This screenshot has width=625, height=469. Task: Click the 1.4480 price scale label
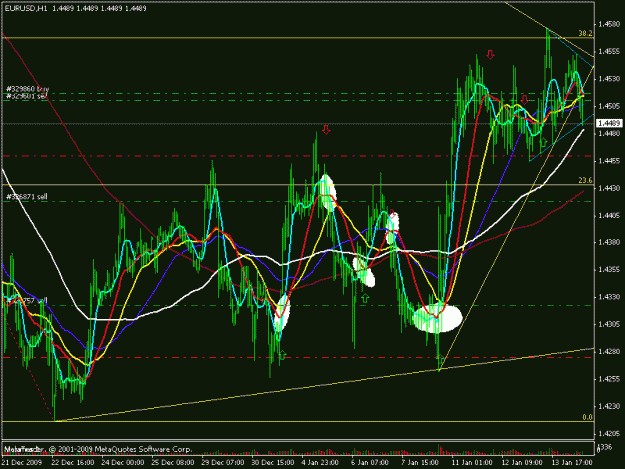click(609, 133)
